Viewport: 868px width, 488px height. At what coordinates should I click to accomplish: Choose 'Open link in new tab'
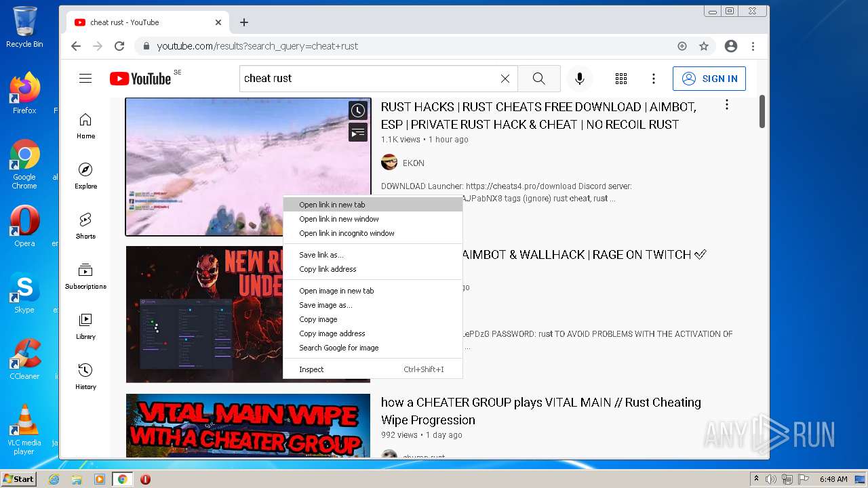pos(372,205)
